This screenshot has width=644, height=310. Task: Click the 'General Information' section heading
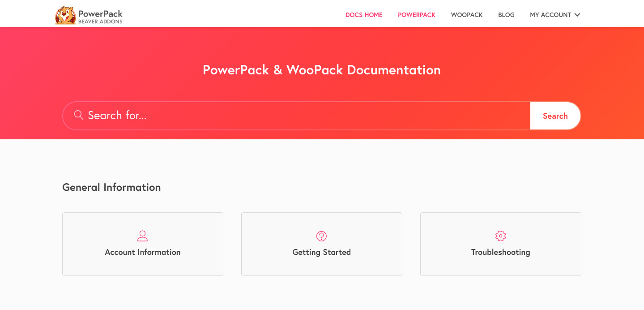click(111, 187)
